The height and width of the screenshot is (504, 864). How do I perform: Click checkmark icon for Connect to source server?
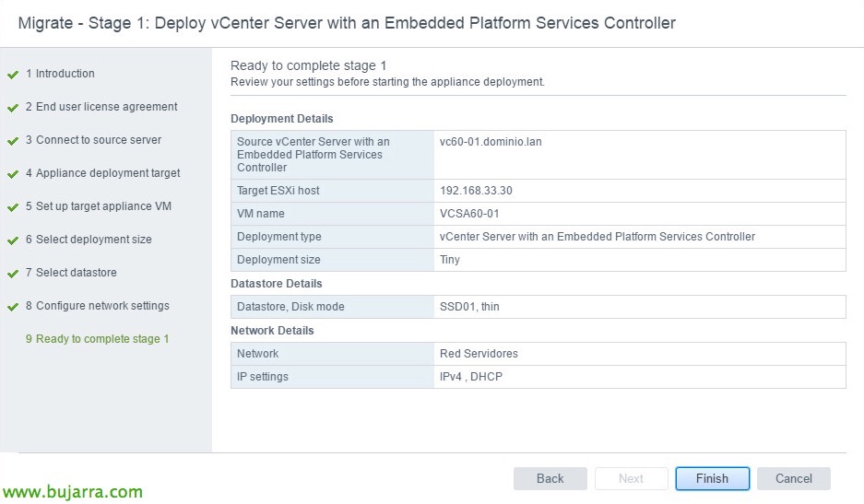(13, 141)
